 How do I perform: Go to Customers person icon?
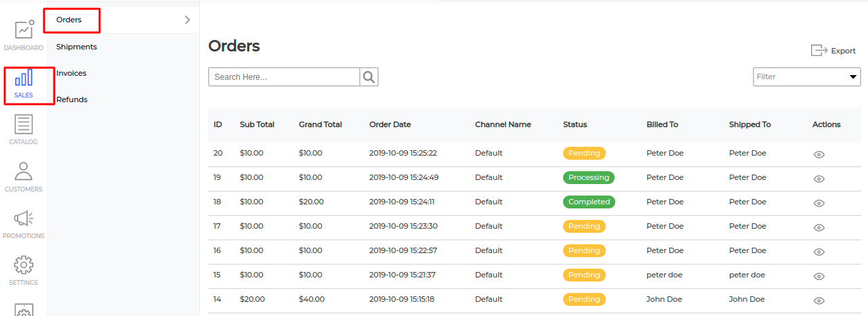coord(24,171)
